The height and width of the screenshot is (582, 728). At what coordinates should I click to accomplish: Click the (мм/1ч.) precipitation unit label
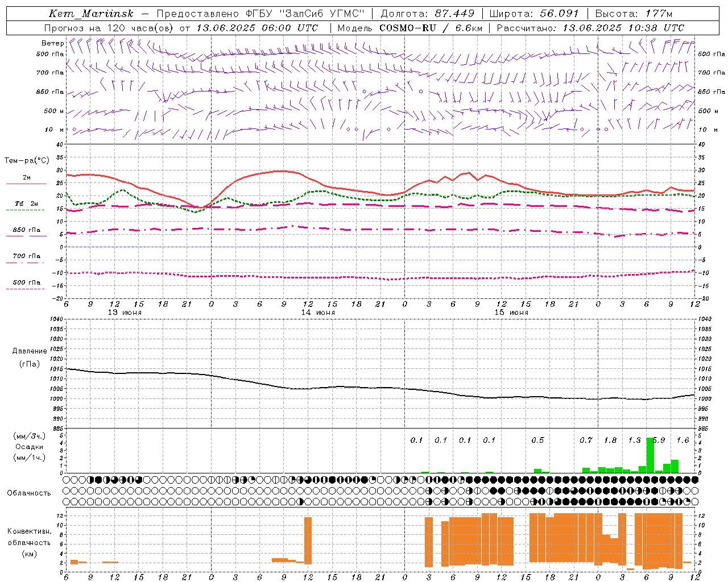point(29,458)
